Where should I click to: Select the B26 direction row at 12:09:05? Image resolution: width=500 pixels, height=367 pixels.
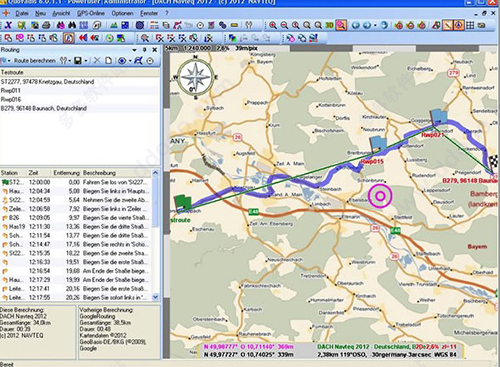(x=76, y=218)
